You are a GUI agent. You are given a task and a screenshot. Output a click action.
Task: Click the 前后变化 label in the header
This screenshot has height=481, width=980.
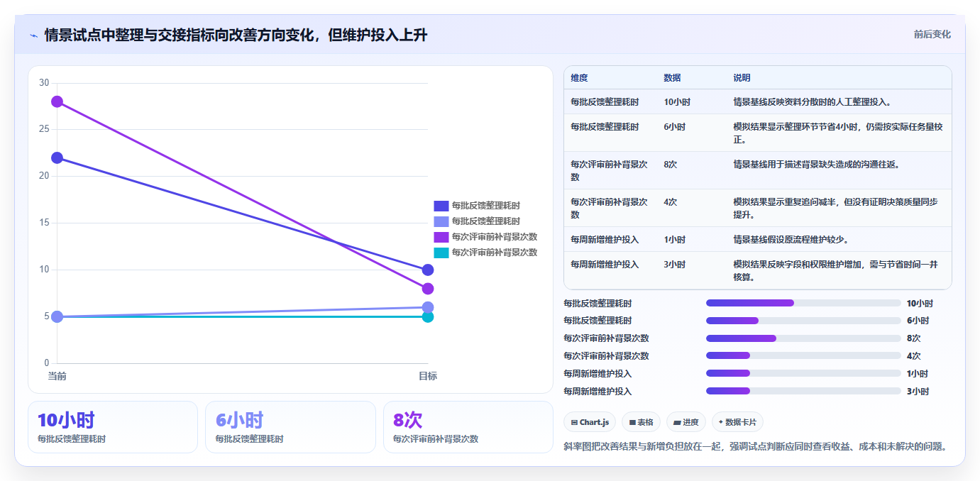[932, 34]
